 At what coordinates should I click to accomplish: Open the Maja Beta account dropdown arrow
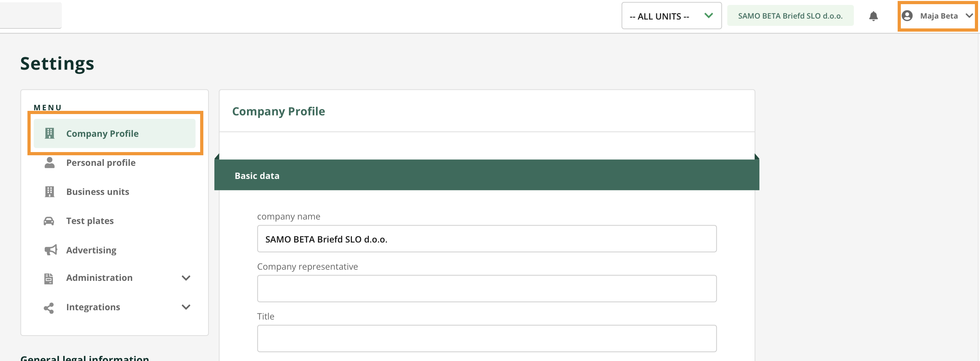coord(969,16)
